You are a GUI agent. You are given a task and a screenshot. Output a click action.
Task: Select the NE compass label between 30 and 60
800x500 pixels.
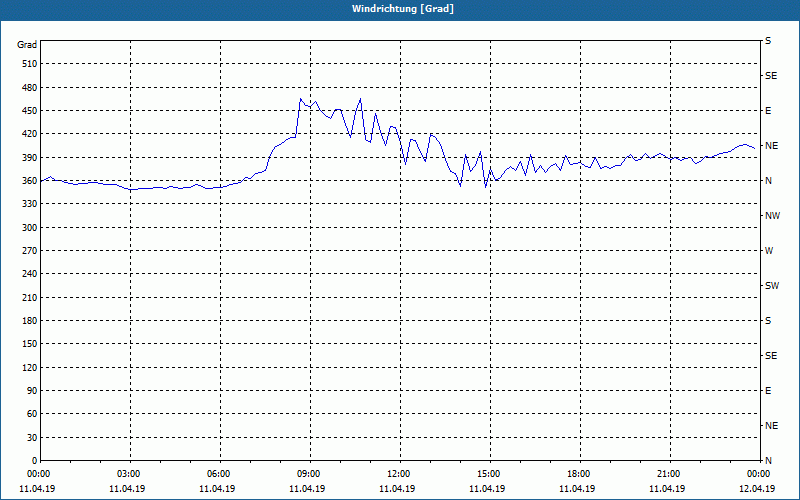[x=771, y=426]
